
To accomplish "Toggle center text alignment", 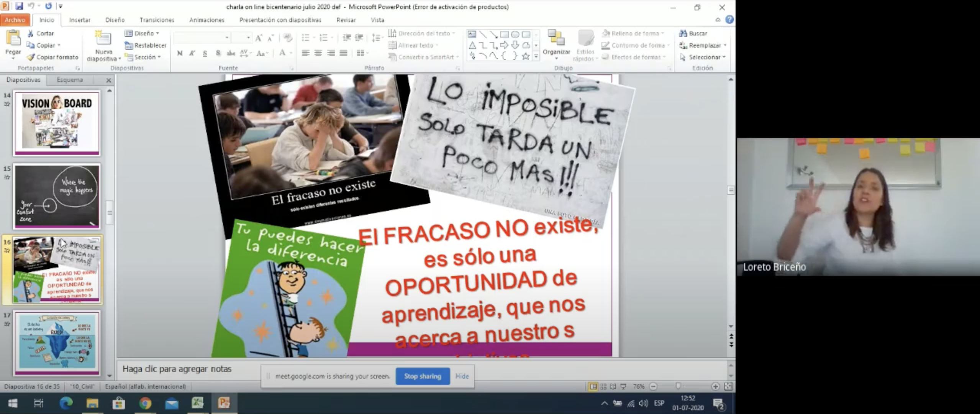I will (318, 53).
